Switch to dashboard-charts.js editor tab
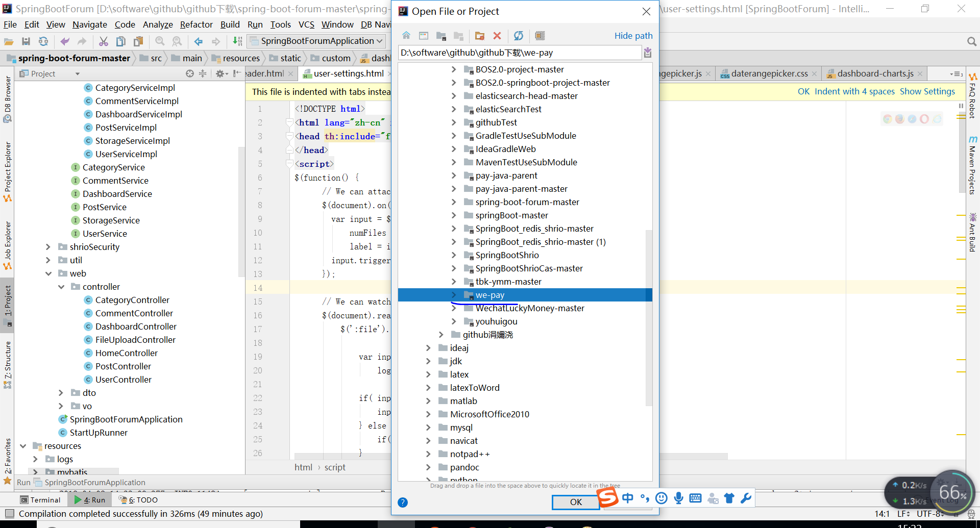Viewport: 980px width, 528px height. (x=875, y=73)
